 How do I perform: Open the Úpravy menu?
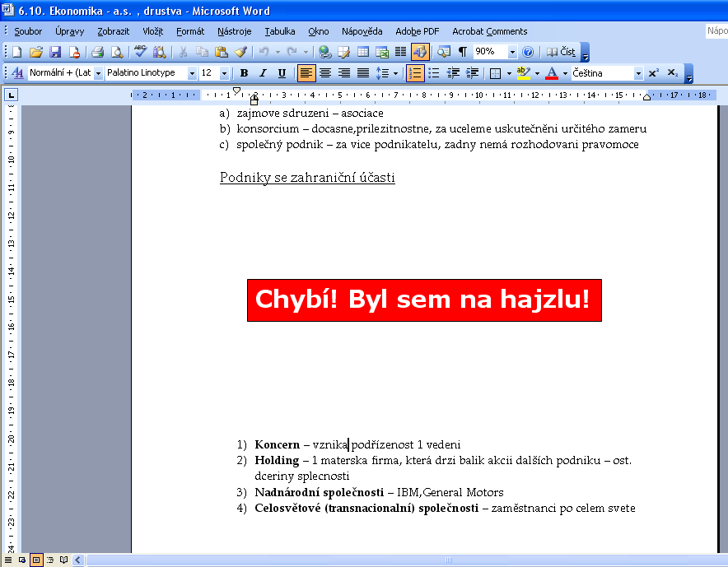(70, 31)
